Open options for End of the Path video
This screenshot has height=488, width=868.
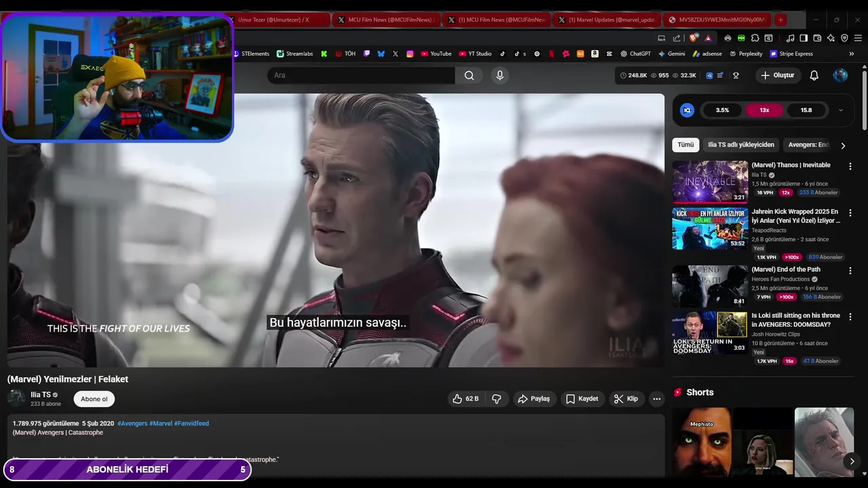pos(850,270)
